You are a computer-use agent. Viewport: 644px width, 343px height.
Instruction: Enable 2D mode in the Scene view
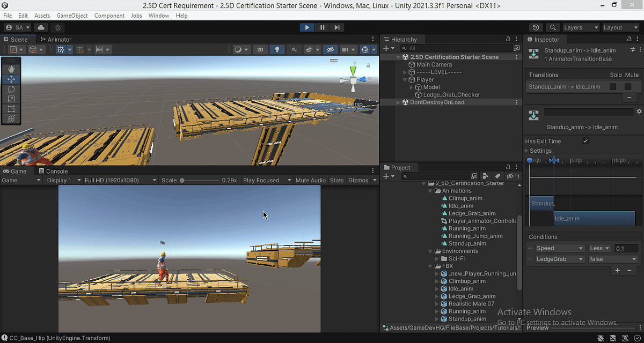(260, 49)
